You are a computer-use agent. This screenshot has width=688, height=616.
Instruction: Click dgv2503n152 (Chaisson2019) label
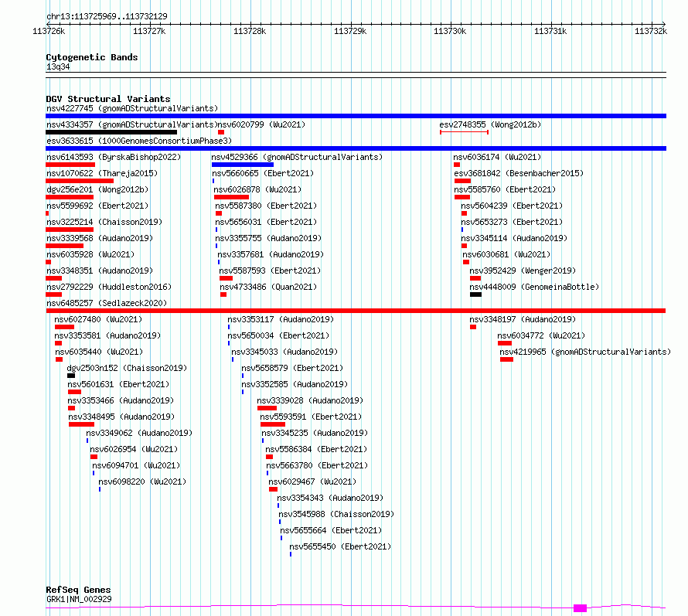tap(127, 368)
